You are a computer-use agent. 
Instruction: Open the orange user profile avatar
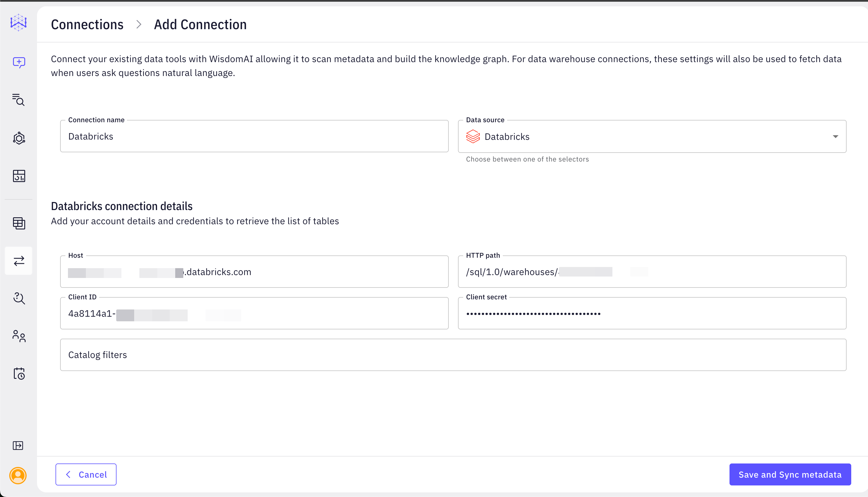click(x=18, y=476)
